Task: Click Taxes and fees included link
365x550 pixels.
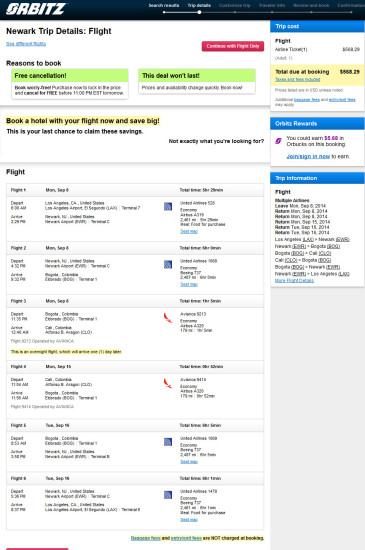Action: pos(297,80)
